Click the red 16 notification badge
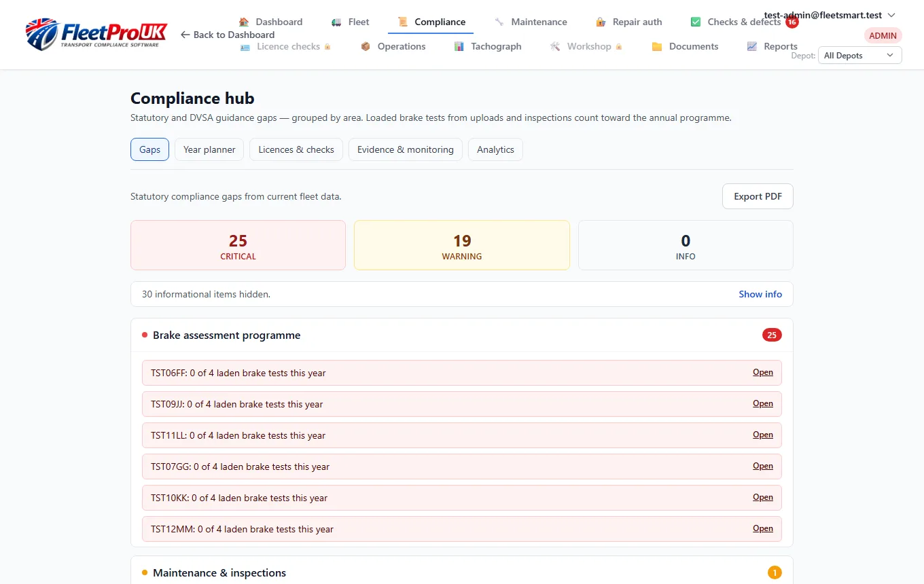This screenshot has height=584, width=924. click(x=792, y=22)
